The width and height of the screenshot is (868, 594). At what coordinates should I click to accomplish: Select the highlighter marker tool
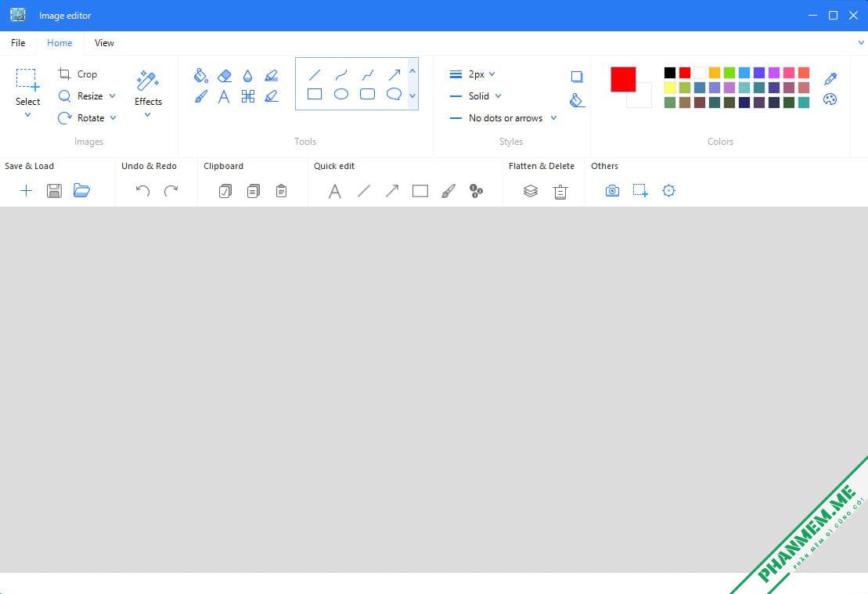pyautogui.click(x=272, y=75)
